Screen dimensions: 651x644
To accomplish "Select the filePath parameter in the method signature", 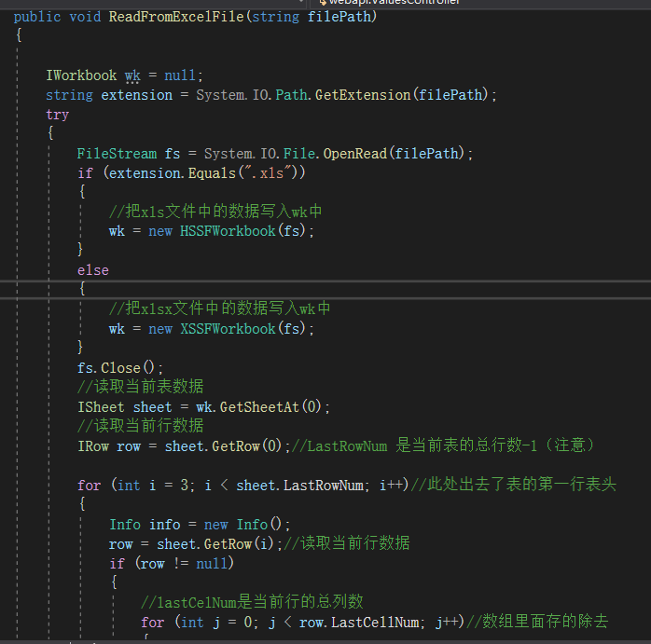I will (x=339, y=17).
